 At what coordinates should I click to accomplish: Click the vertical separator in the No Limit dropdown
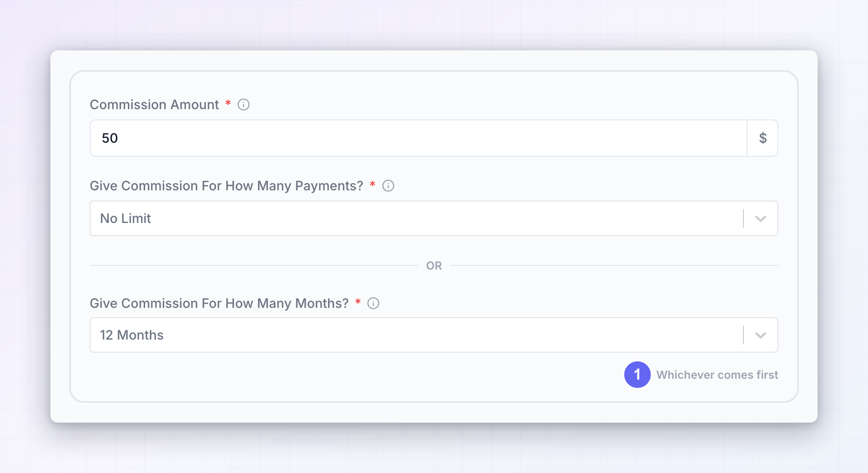(x=743, y=218)
